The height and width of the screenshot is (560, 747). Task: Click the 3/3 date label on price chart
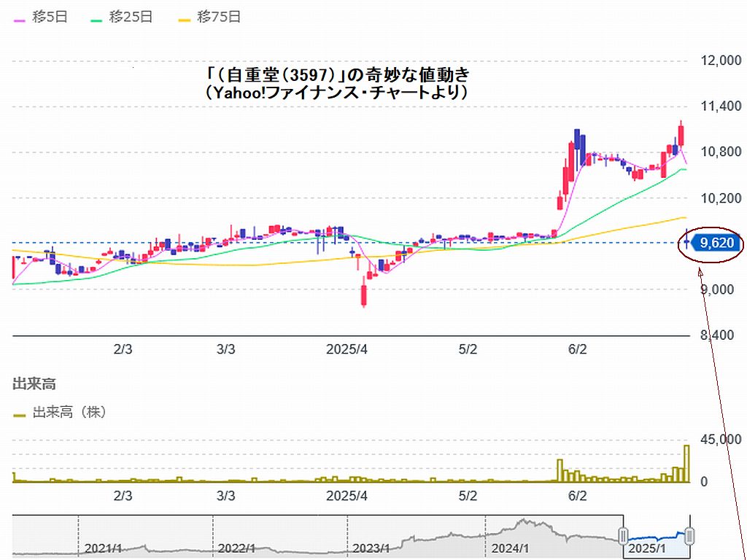pos(226,349)
